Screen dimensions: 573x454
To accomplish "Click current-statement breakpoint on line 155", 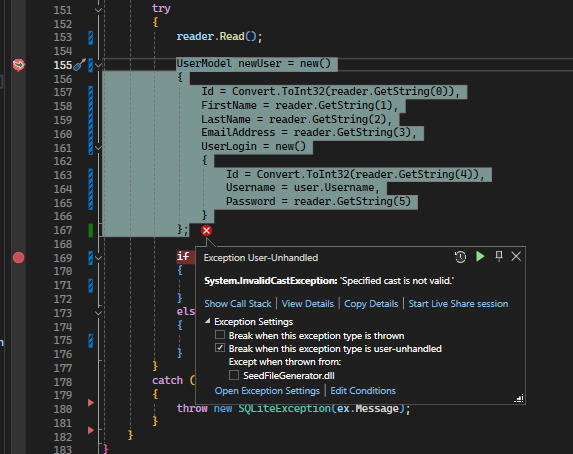I will coord(19,65).
